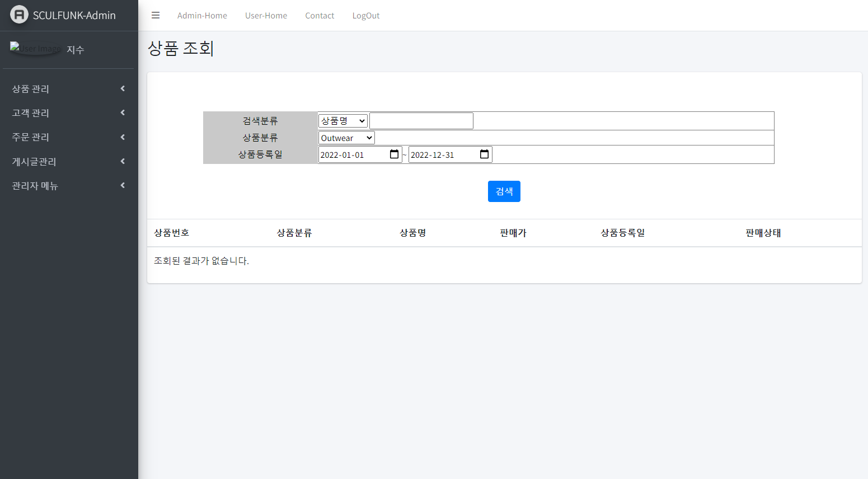This screenshot has width=868, height=479.
Task: Click the 상품명 column header in results table
Action: coord(413,233)
